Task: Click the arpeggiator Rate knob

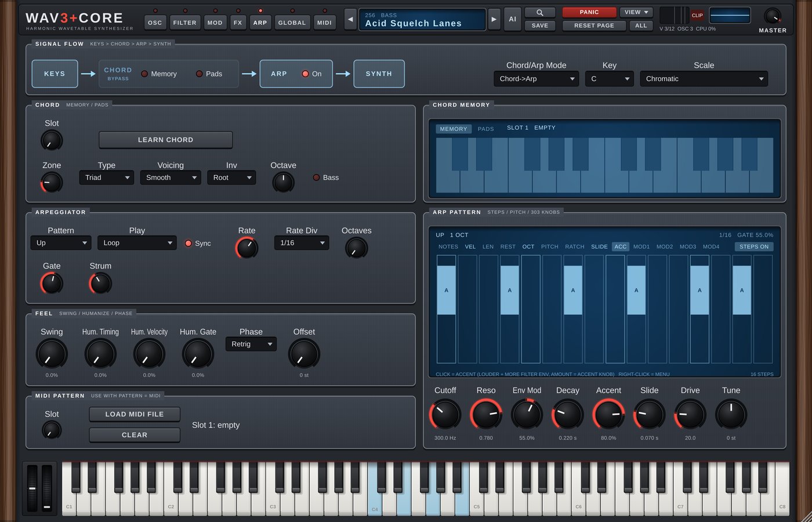Action: tap(246, 248)
